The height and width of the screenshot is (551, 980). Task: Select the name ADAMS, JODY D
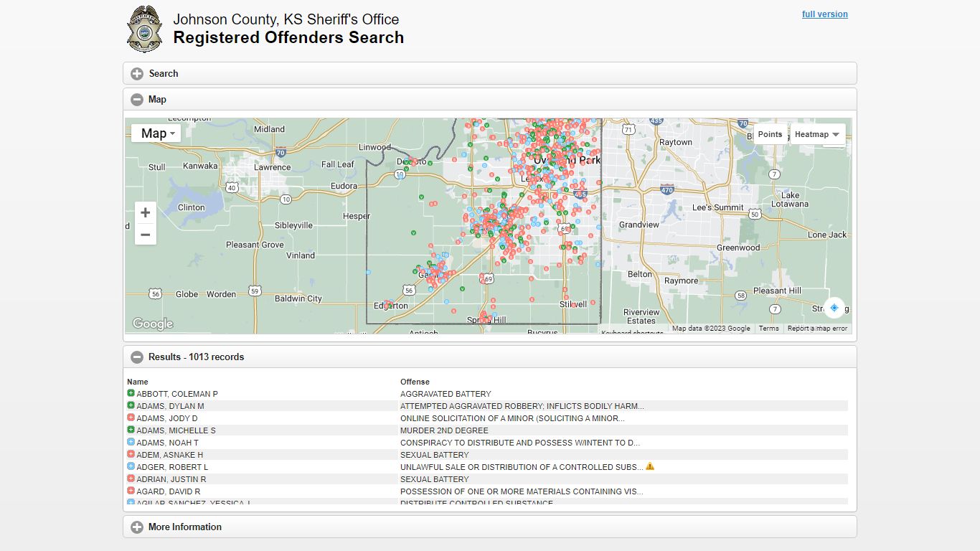tap(167, 418)
